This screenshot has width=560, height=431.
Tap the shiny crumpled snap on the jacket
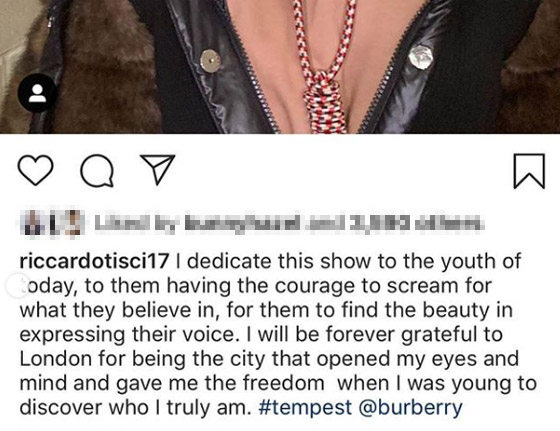[421, 57]
